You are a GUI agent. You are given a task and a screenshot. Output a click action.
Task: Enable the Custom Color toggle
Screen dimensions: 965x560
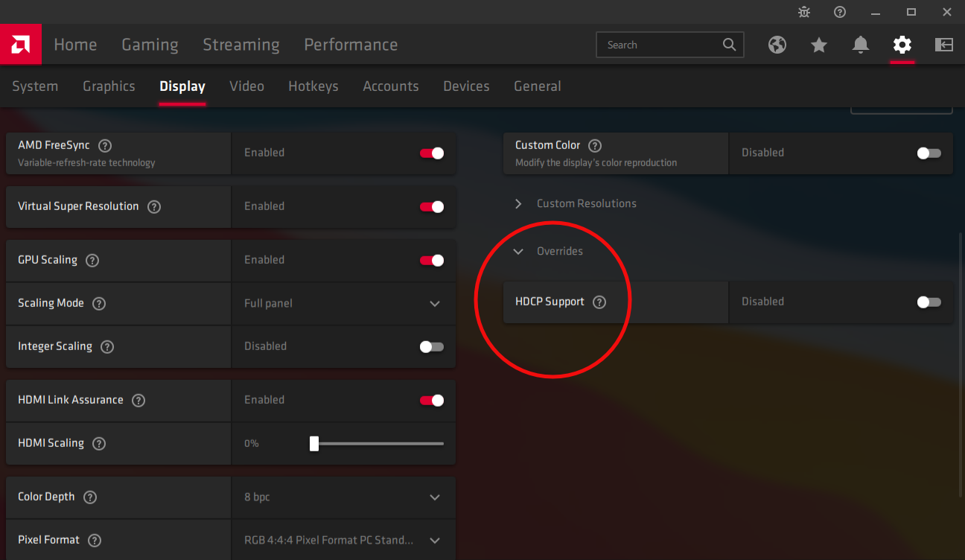(x=929, y=153)
